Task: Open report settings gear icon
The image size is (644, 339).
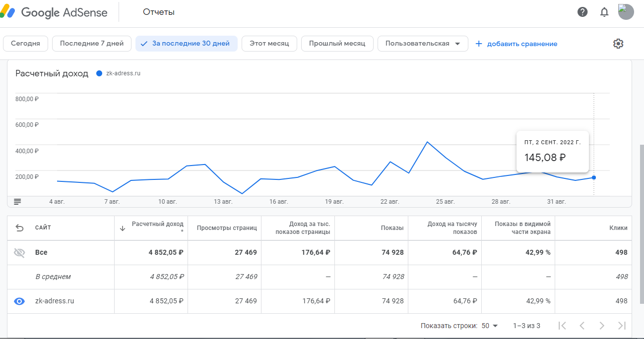Action: coord(618,44)
